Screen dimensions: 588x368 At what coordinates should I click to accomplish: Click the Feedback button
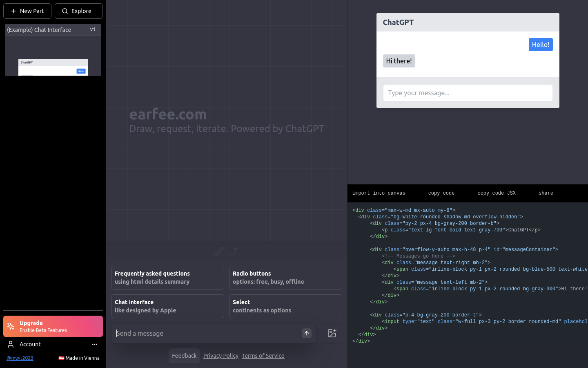(184, 356)
